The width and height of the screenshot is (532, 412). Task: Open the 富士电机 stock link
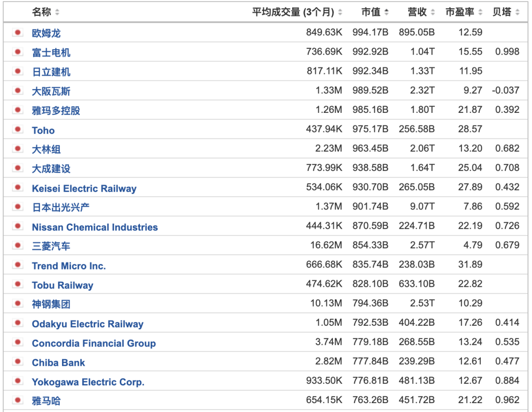pos(51,53)
